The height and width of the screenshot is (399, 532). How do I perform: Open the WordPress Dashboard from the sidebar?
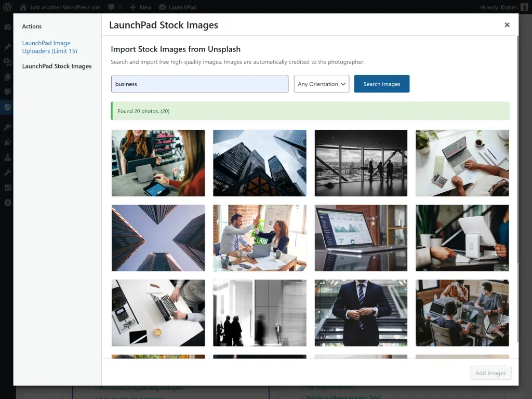(7, 27)
